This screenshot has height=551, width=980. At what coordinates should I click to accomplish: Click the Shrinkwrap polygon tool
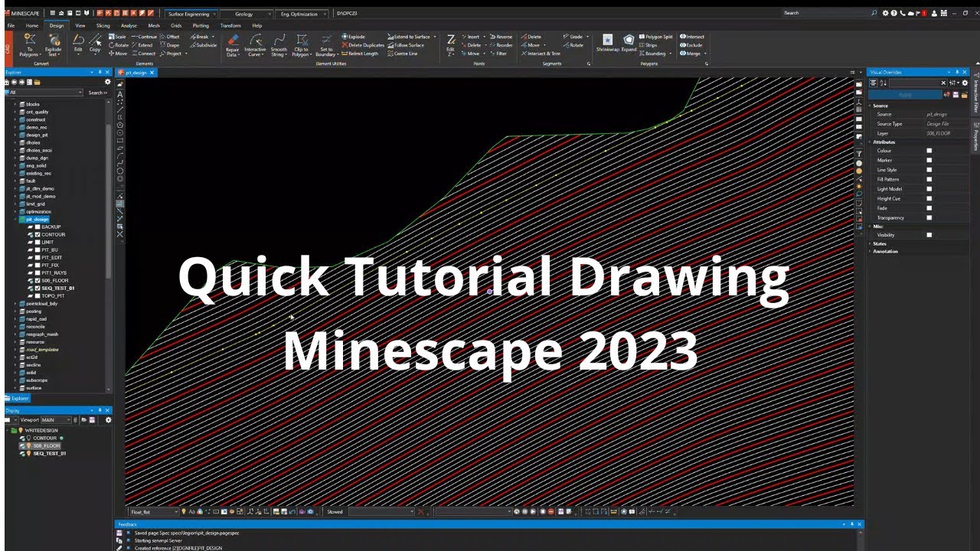coord(607,42)
